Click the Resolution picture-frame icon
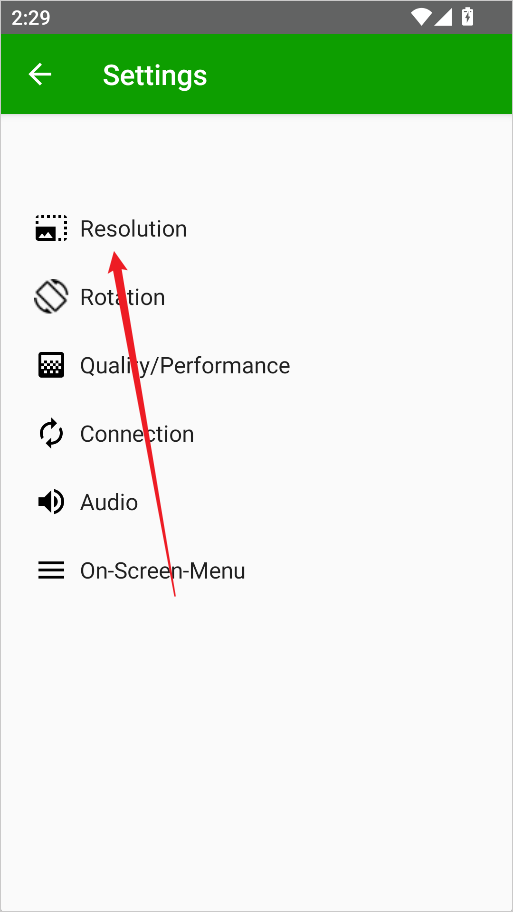This screenshot has width=513, height=912. pos(51,229)
